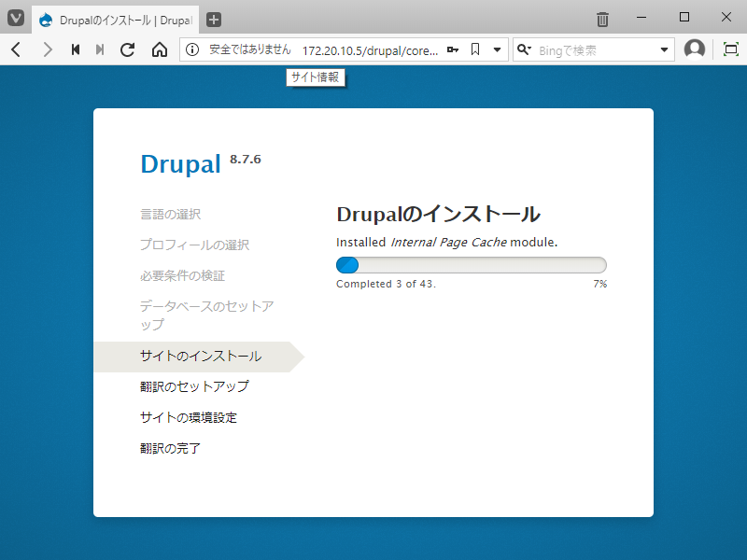
Task: Click the address bar URL field
Action: 370,50
